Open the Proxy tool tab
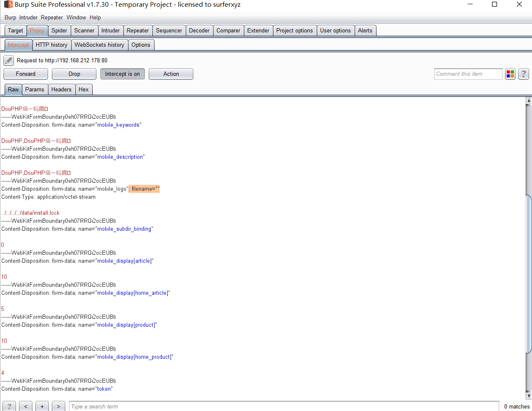Viewport: 532px width, 411px height. 37,30
